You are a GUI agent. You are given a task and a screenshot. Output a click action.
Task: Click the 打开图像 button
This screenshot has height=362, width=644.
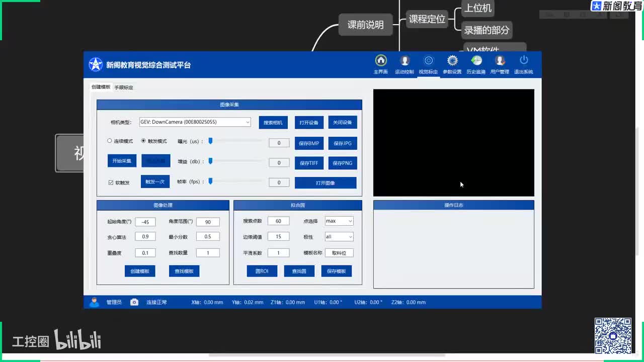coord(326,183)
